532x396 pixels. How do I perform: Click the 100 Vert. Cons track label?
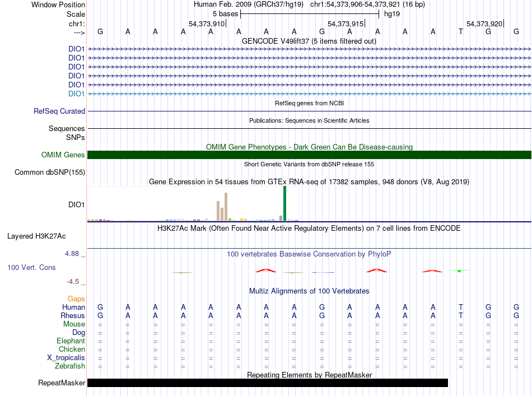pyautogui.click(x=31, y=267)
